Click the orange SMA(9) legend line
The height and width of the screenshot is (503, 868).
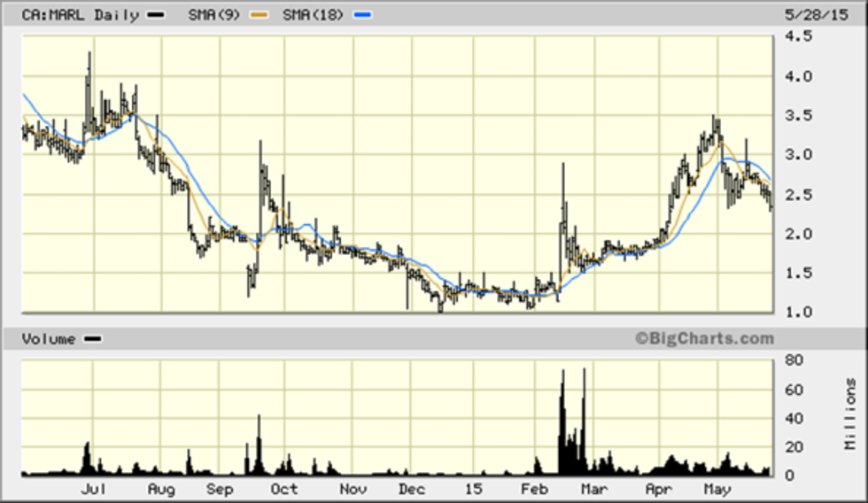click(x=258, y=16)
